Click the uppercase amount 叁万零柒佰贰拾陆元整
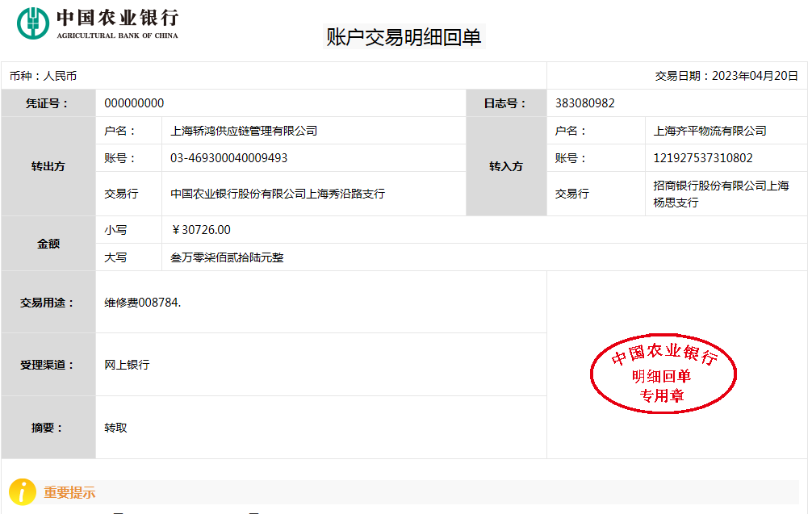 (227, 257)
